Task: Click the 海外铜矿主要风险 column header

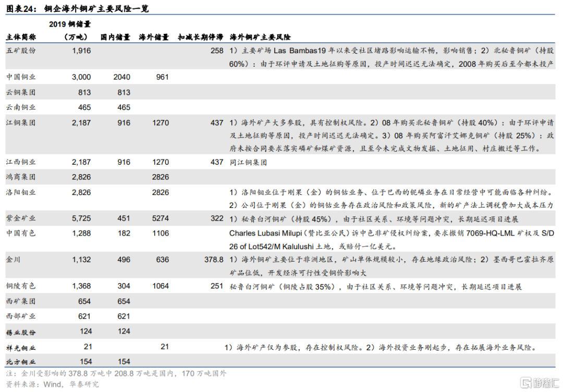Action: pos(260,38)
